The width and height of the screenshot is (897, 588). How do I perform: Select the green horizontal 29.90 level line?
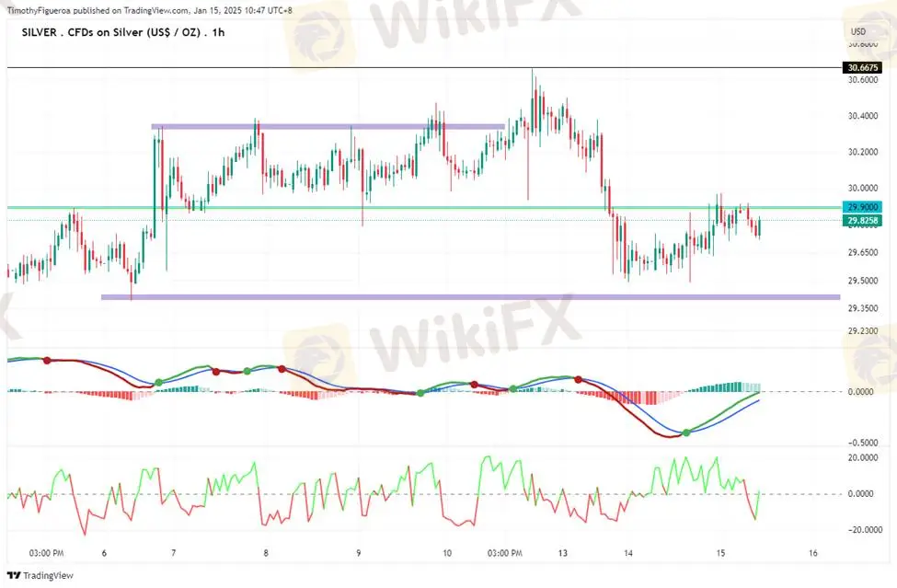[423, 208]
